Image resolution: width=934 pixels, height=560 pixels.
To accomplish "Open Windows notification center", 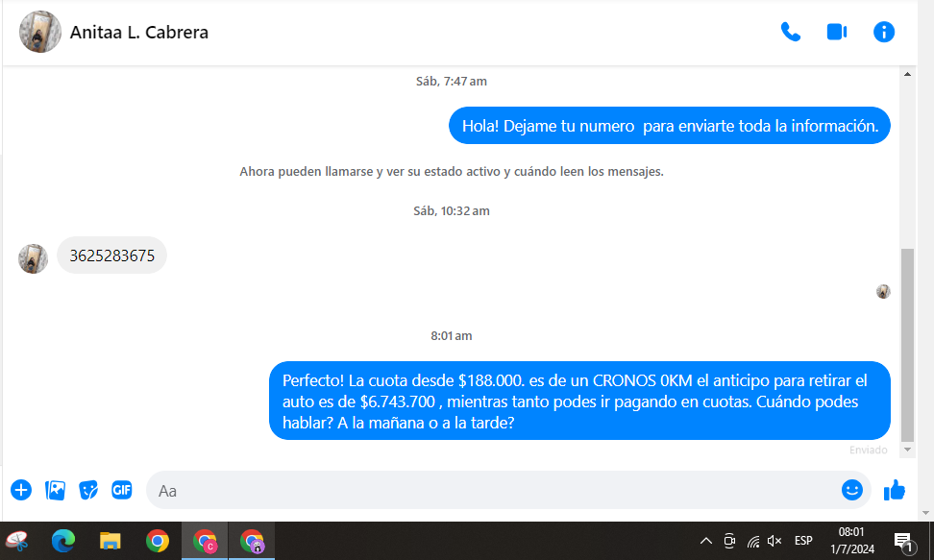I will coord(903,542).
